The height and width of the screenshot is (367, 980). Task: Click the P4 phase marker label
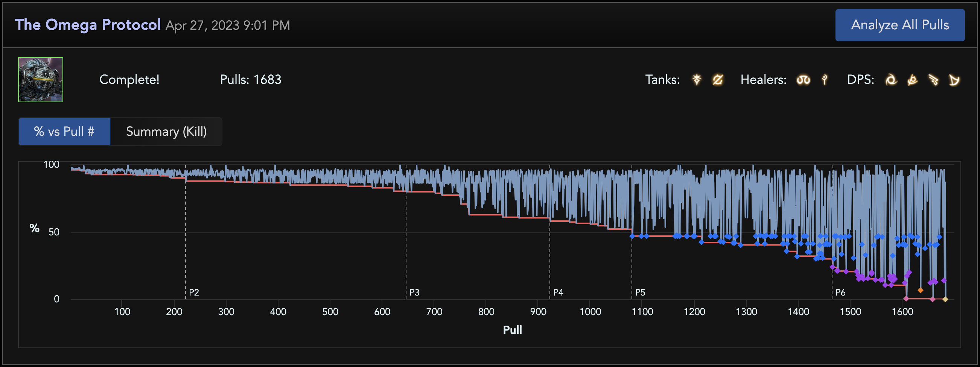click(558, 292)
